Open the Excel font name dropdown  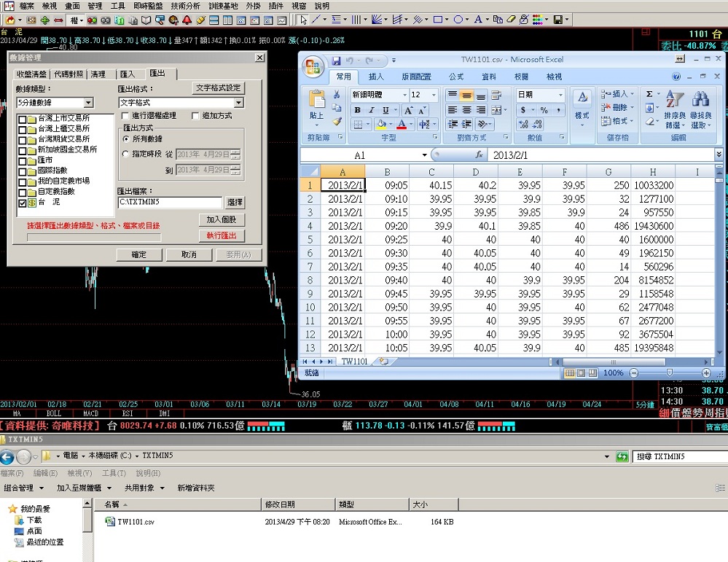[x=404, y=95]
